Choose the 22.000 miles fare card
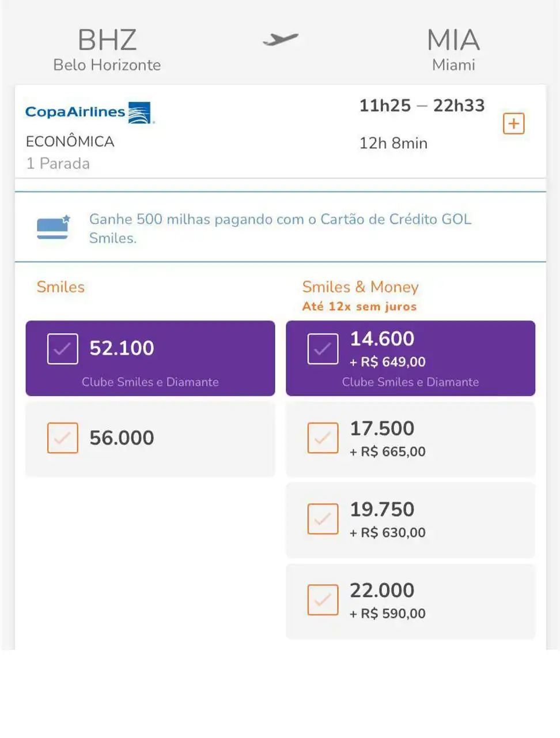The height and width of the screenshot is (738, 560). [410, 601]
